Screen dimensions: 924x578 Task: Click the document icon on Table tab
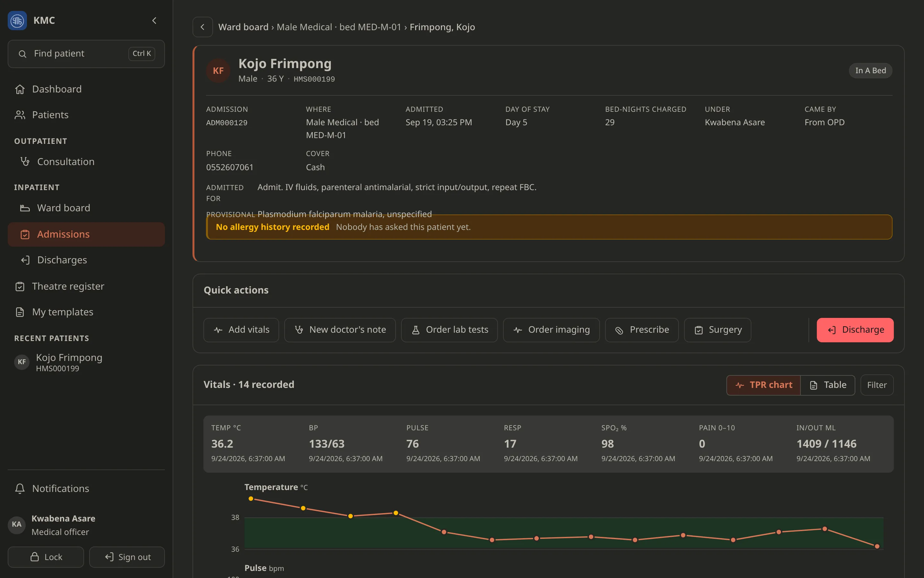[814, 385]
